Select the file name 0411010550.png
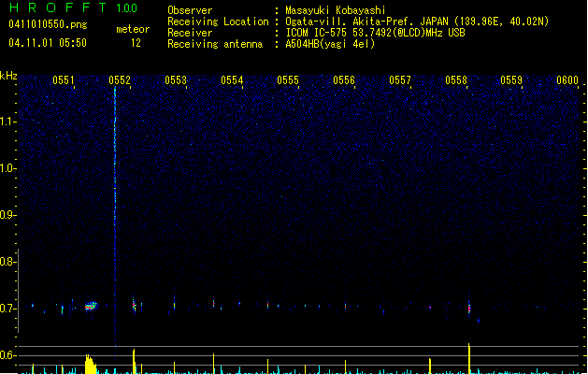 [48, 24]
